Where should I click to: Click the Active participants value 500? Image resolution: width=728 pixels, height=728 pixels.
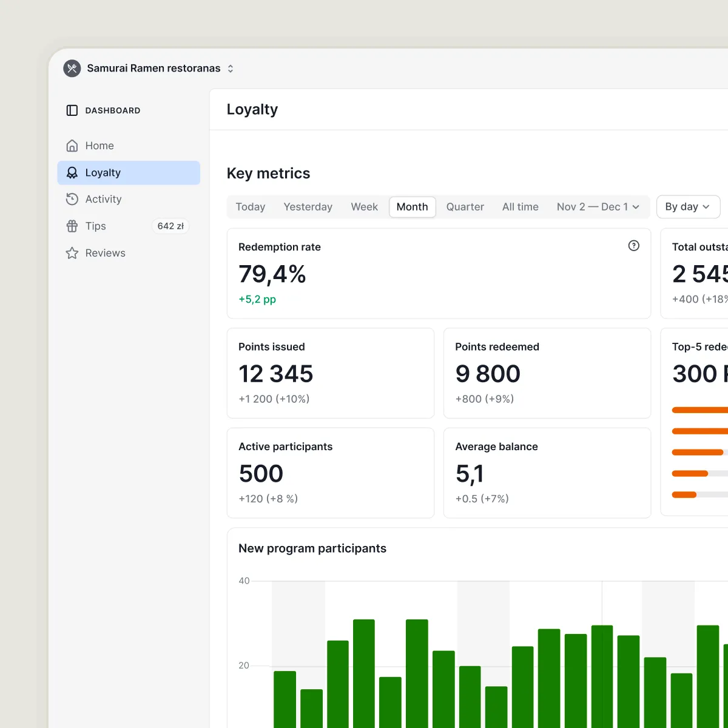(x=261, y=474)
